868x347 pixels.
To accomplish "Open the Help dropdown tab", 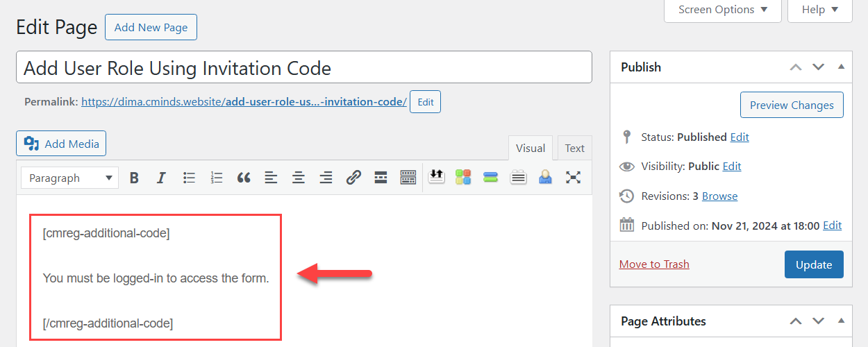I will [x=820, y=10].
